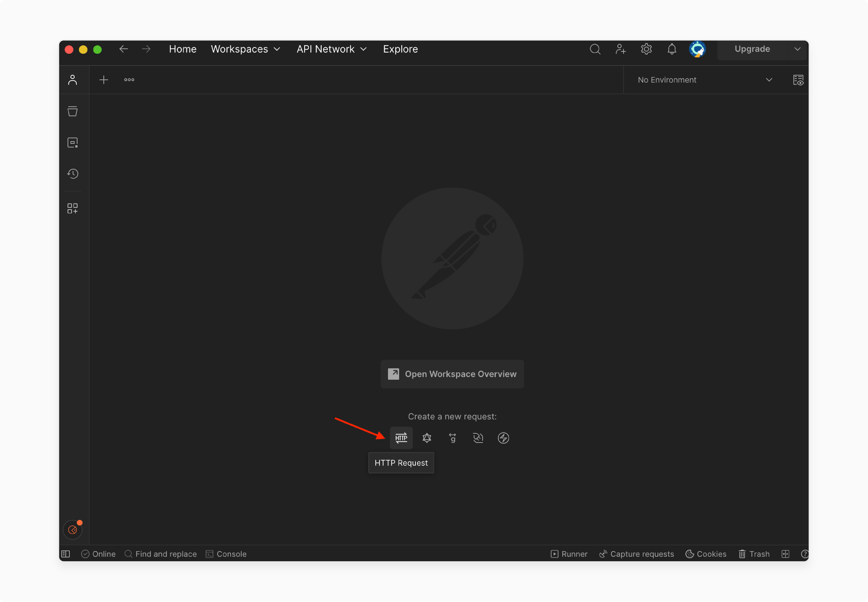
Task: Open Capture requests
Action: pos(636,554)
